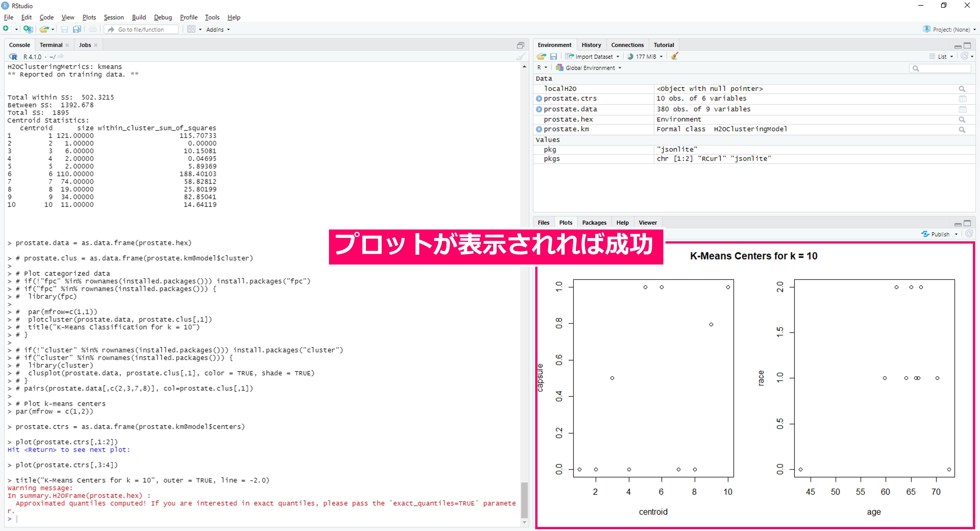Open the List view mode dropdown
The height and width of the screenshot is (531, 980).
(942, 56)
